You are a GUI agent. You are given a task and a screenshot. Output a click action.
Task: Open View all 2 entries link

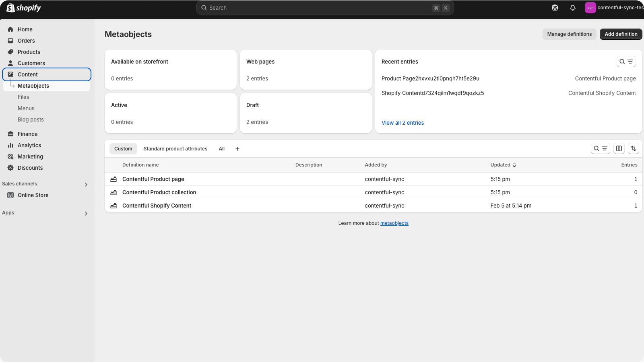point(402,123)
